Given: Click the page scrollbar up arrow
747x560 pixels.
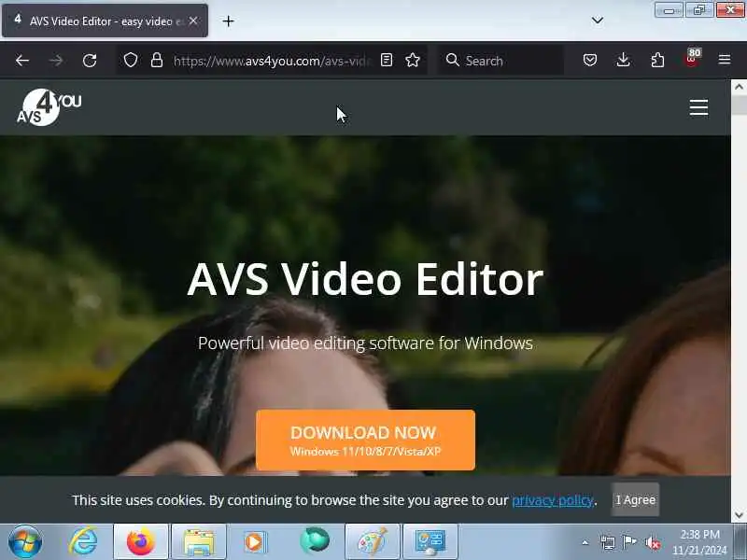Looking at the screenshot, I should pyautogui.click(x=739, y=87).
